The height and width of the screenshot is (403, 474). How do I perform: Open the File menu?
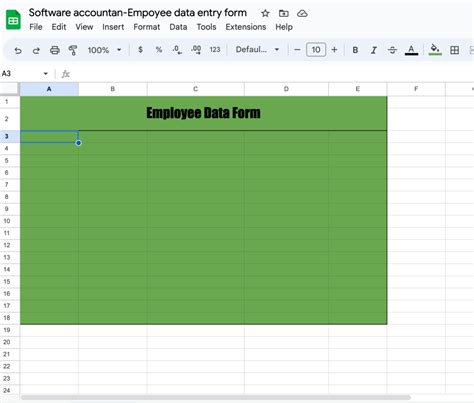(36, 27)
